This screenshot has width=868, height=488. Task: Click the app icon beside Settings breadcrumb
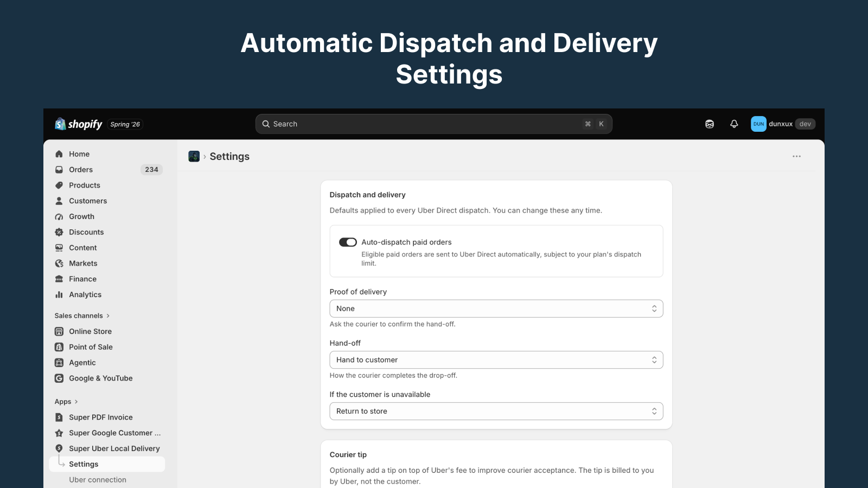pyautogui.click(x=194, y=157)
